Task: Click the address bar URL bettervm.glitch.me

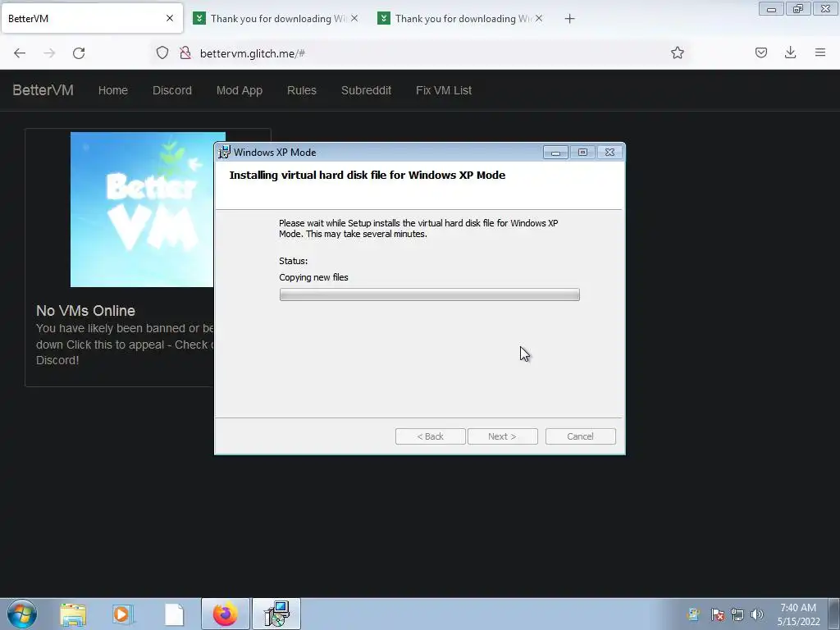Action: (x=253, y=53)
